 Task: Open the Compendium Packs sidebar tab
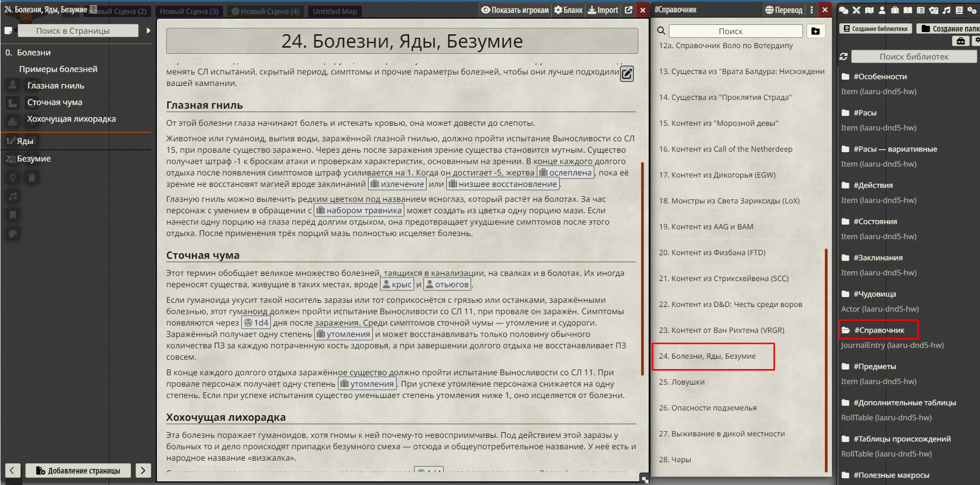tap(959, 10)
